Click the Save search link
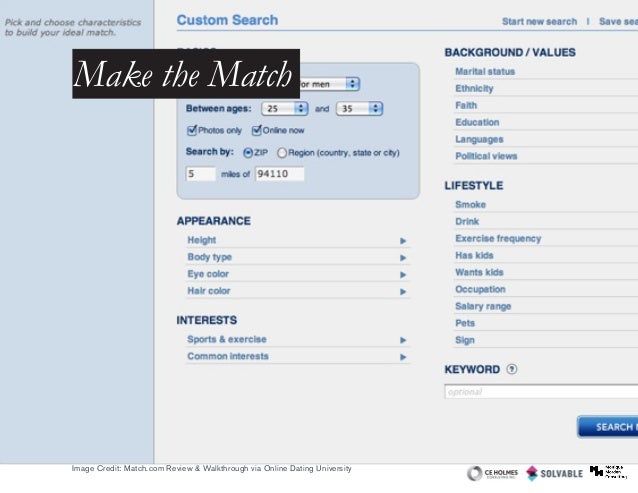Image resolution: width=638 pixels, height=493 pixels. pyautogui.click(x=618, y=22)
